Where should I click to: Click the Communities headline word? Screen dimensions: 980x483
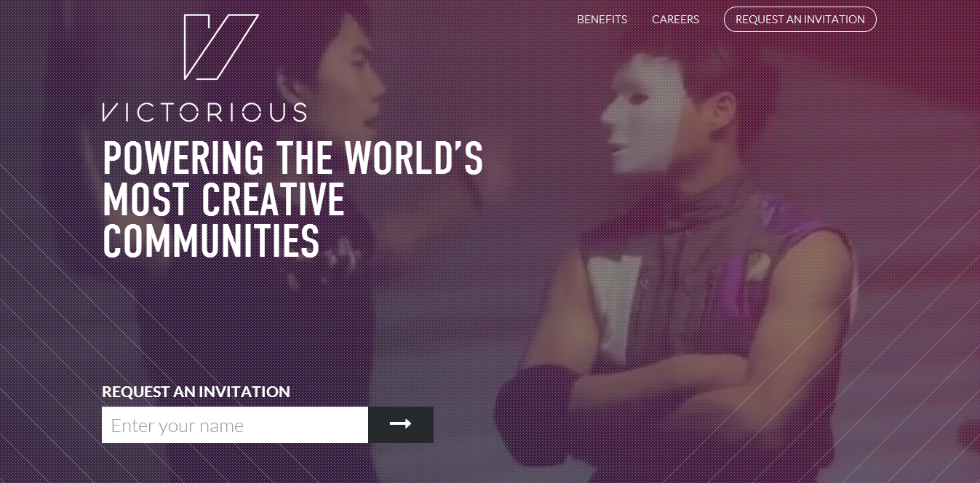(211, 240)
